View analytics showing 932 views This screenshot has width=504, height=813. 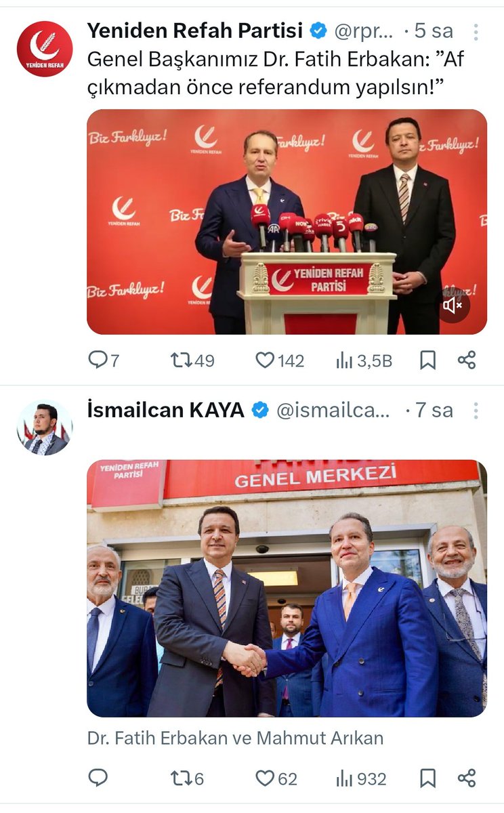click(361, 778)
